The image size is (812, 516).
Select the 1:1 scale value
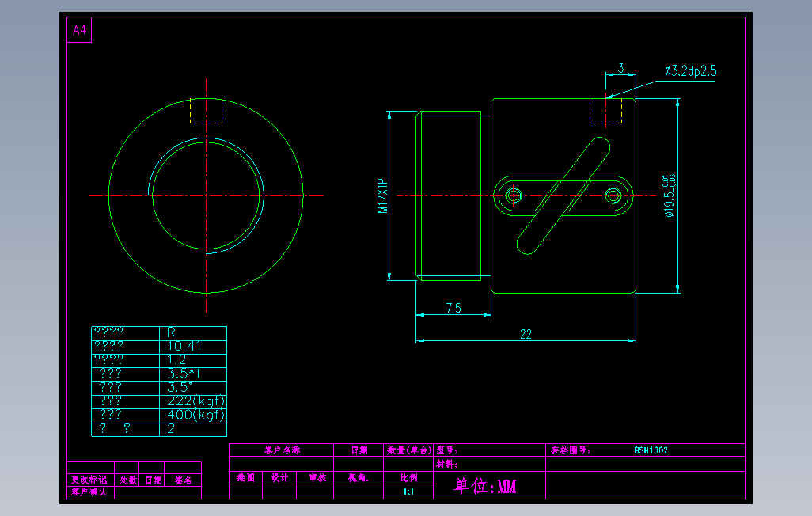(x=408, y=491)
